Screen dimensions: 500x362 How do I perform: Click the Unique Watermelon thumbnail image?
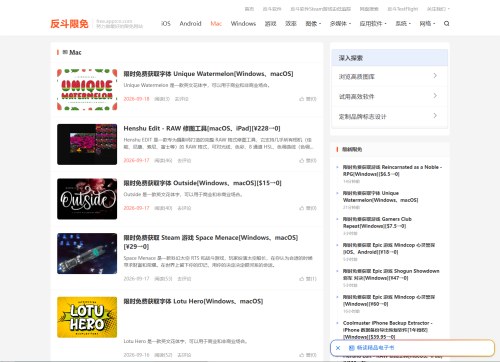87,90
